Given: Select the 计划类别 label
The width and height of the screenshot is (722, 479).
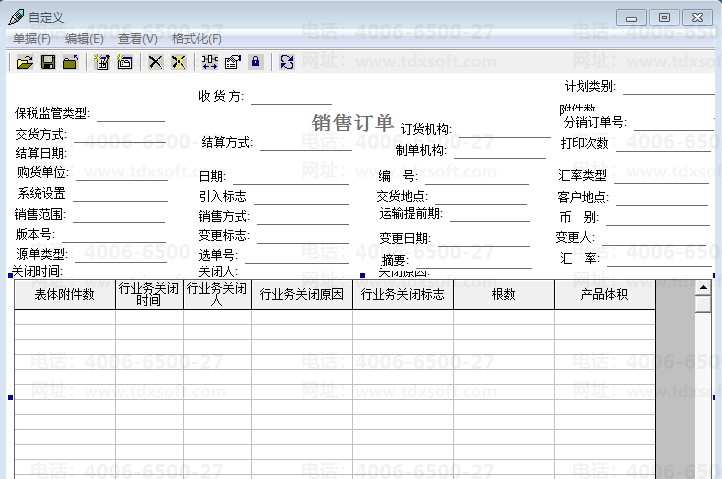Looking at the screenshot, I should coord(590,86).
